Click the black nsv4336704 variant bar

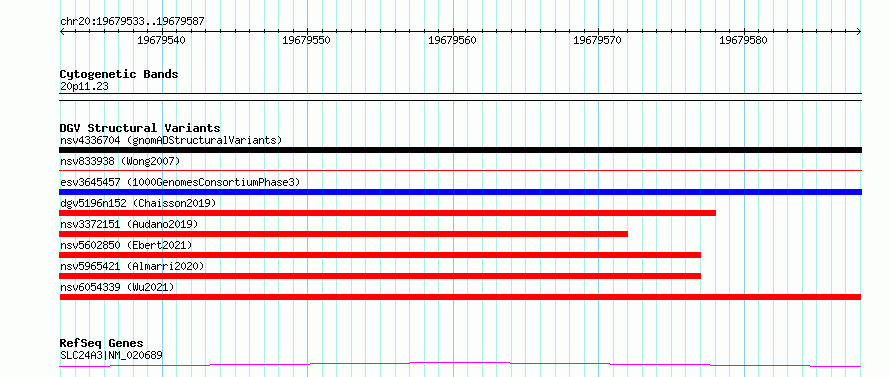click(460, 150)
